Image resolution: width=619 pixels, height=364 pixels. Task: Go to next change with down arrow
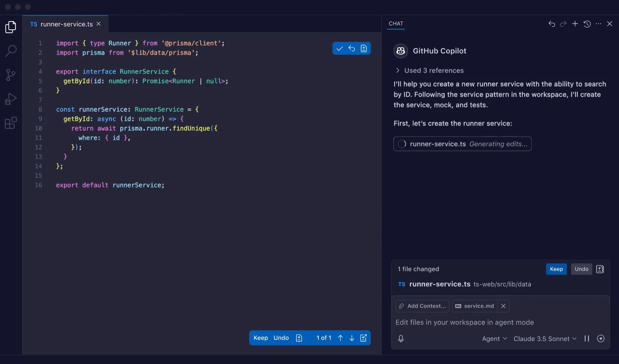click(x=352, y=338)
